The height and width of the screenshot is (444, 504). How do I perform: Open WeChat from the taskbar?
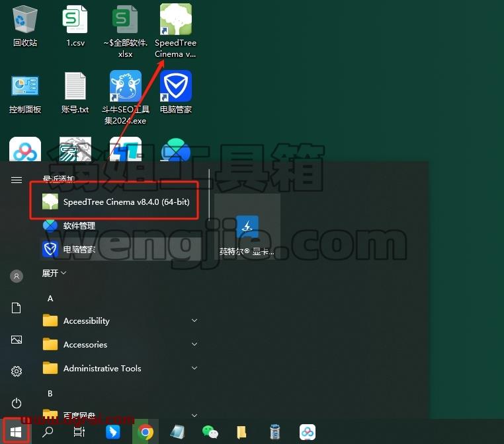(x=210, y=432)
